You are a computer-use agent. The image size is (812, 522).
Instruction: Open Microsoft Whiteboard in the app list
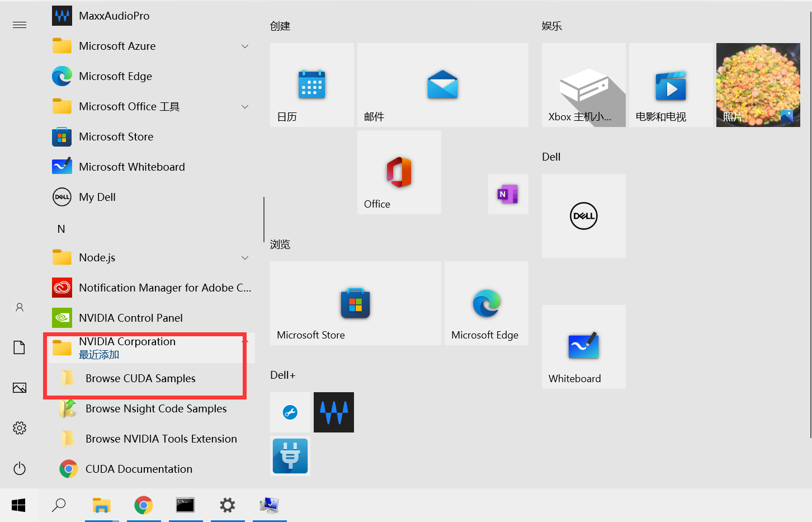151,167
